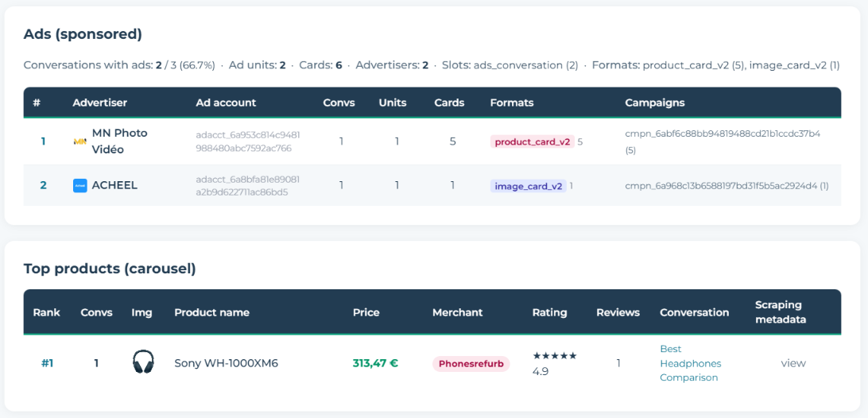868x418 pixels.
Task: Click the #1 rank cell
Action: [x=47, y=364]
